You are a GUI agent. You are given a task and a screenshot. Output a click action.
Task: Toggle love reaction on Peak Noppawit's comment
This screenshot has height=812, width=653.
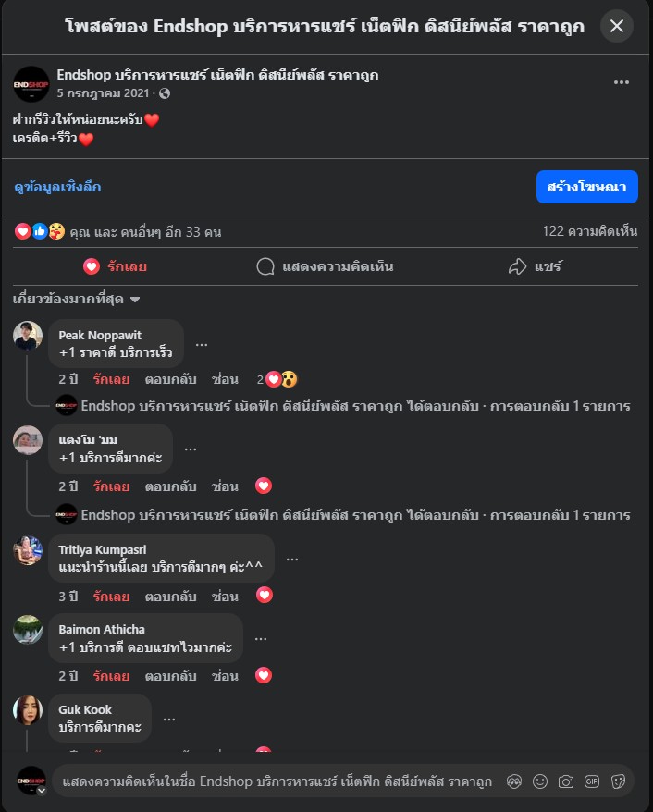pyautogui.click(x=111, y=379)
